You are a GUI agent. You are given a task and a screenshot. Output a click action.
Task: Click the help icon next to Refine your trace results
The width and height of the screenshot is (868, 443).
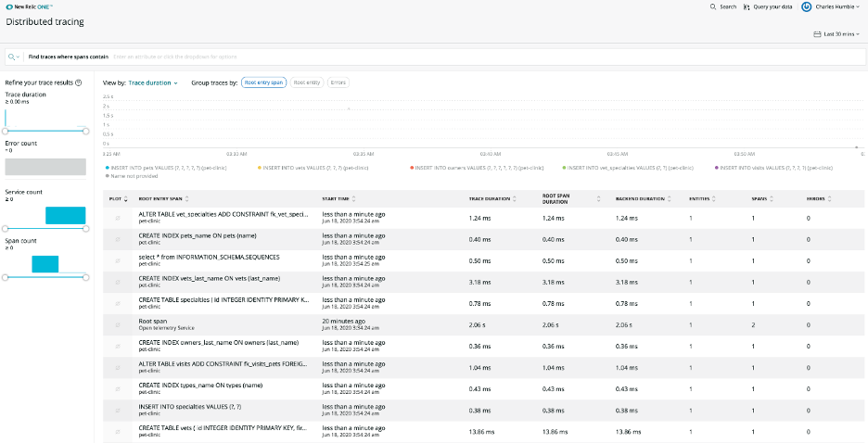click(79, 83)
